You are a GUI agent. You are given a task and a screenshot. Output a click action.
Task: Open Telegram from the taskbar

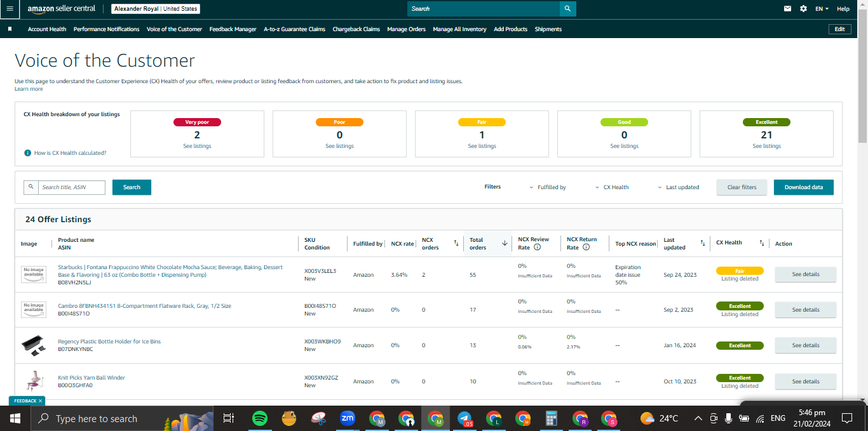pyautogui.click(x=465, y=418)
